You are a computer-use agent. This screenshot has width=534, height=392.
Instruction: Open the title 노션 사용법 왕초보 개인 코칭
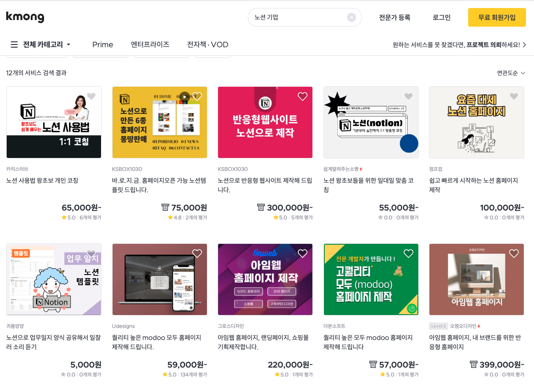coord(42,180)
